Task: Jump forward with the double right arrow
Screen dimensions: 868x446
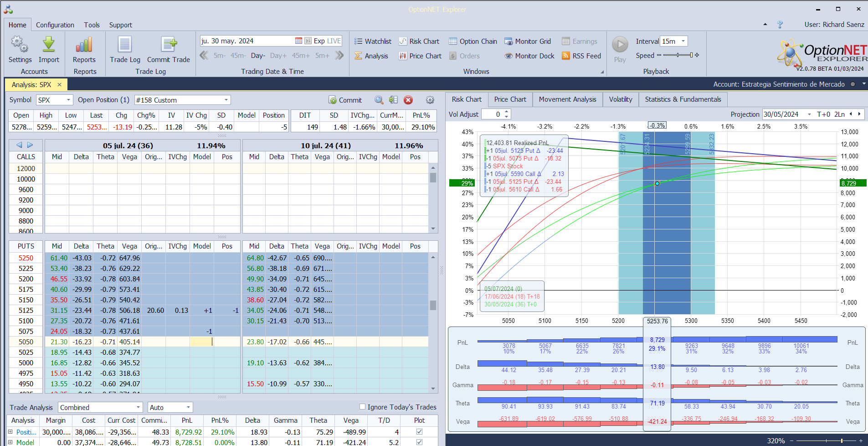Action: point(339,56)
